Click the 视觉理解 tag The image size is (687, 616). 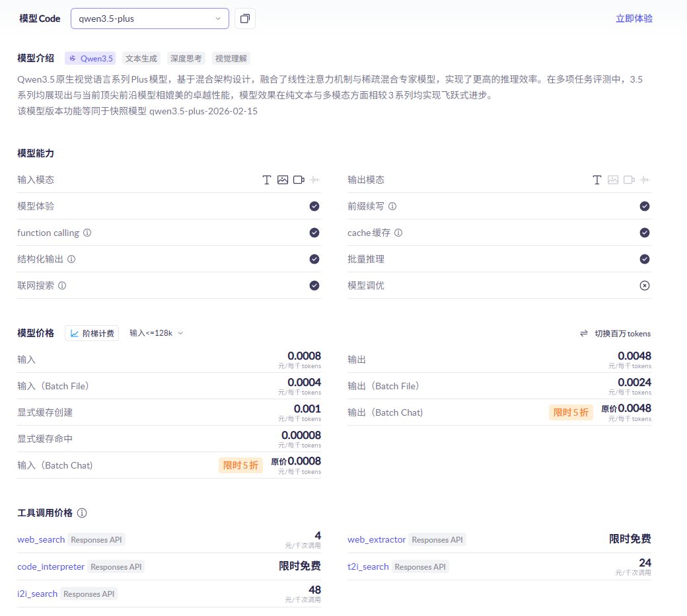pyautogui.click(x=231, y=58)
